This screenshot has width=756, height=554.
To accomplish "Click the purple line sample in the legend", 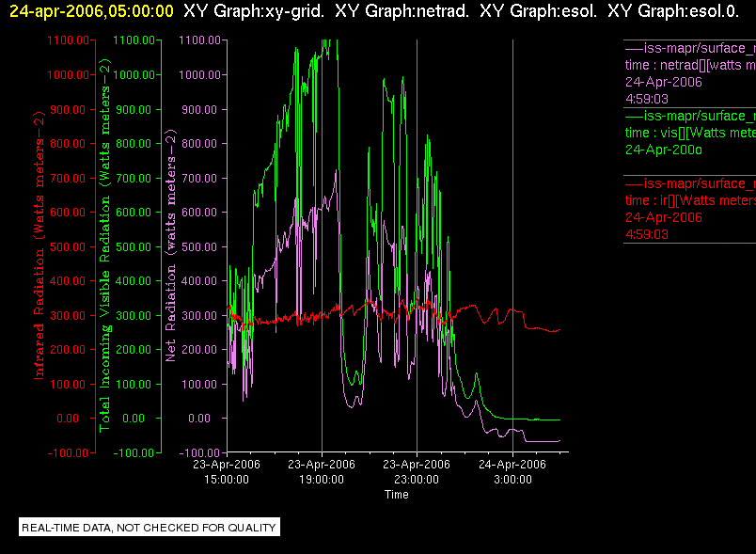I will point(634,49).
